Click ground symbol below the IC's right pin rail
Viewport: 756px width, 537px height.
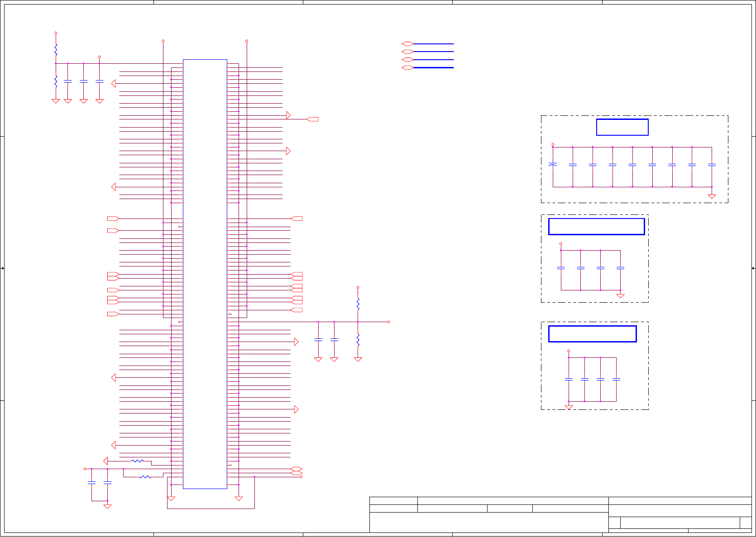coord(239,499)
